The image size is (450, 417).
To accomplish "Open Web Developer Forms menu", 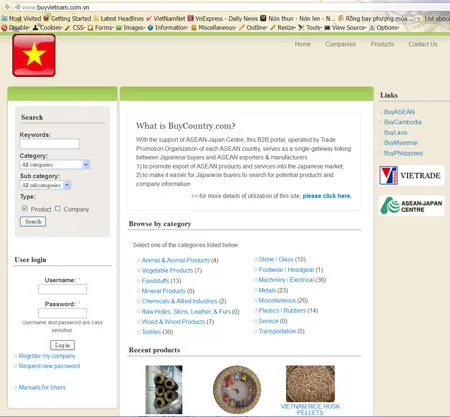I will [101, 28].
